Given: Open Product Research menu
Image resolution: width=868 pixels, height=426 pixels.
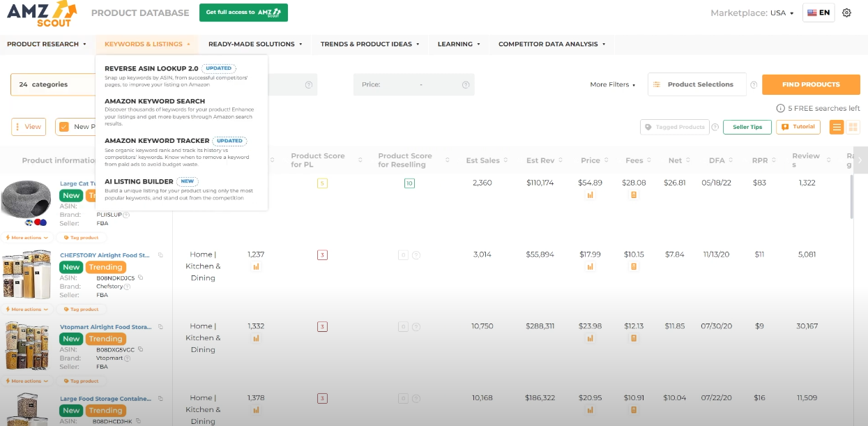Looking at the screenshot, I should (47, 44).
